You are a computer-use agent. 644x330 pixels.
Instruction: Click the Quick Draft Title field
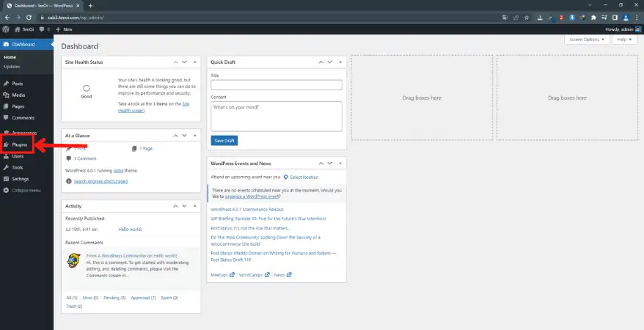[277, 85]
